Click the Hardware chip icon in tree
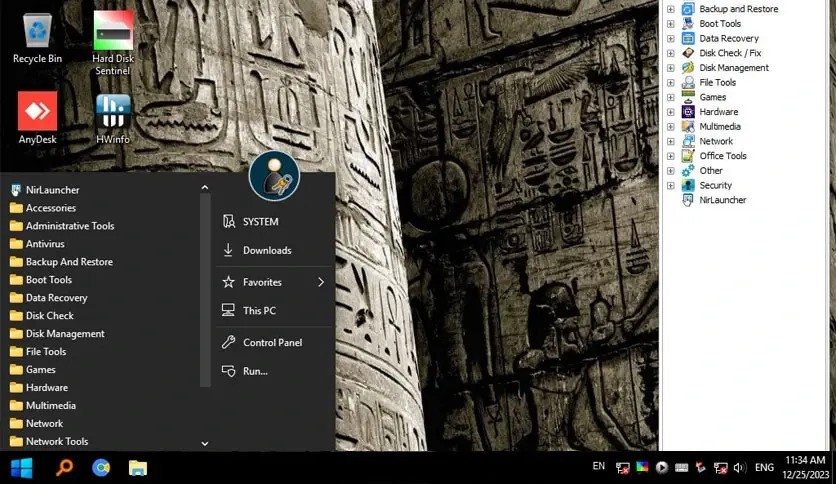 pyautogui.click(x=688, y=111)
